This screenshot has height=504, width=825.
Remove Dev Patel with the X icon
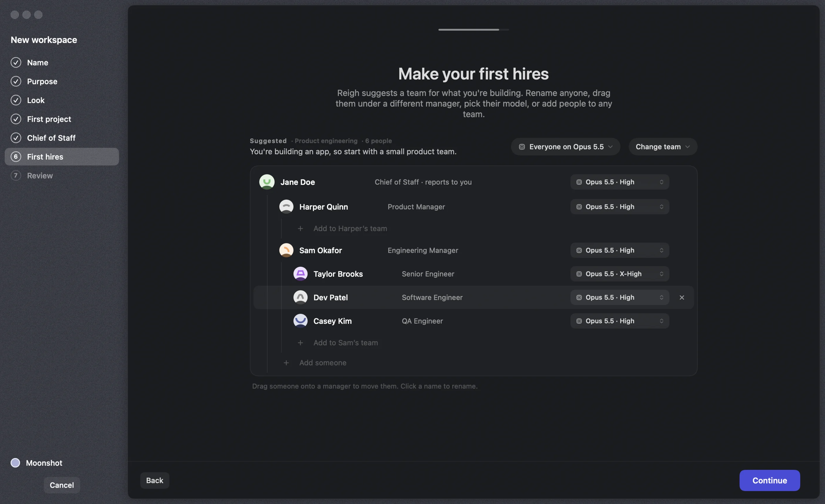pos(682,297)
